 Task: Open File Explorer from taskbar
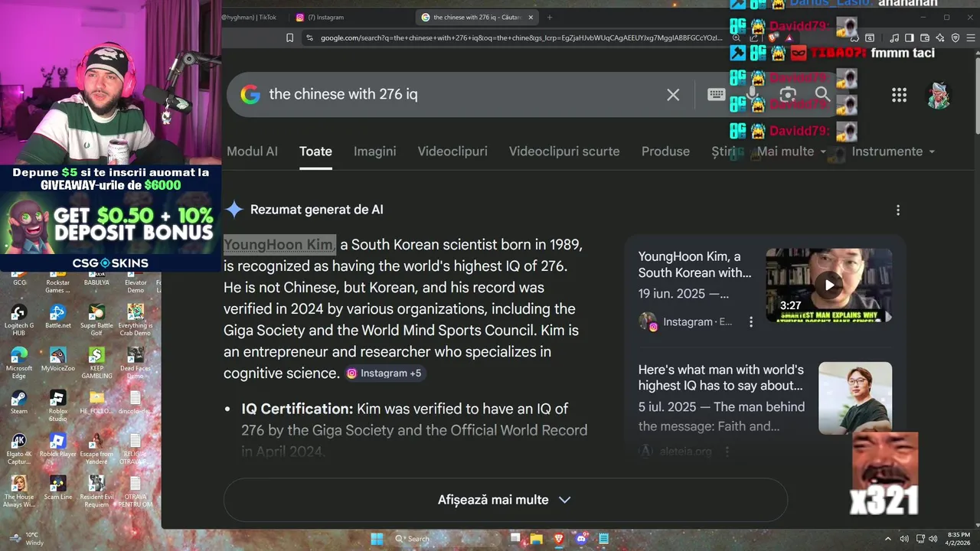(537, 539)
